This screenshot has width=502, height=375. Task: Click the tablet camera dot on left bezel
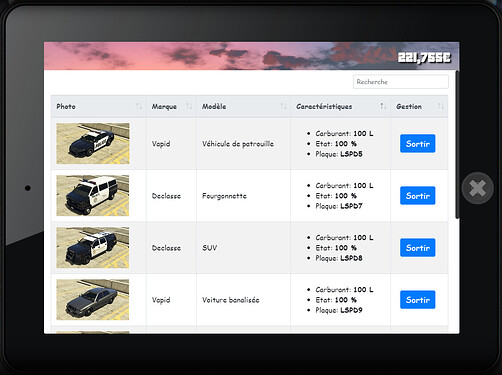[28, 188]
